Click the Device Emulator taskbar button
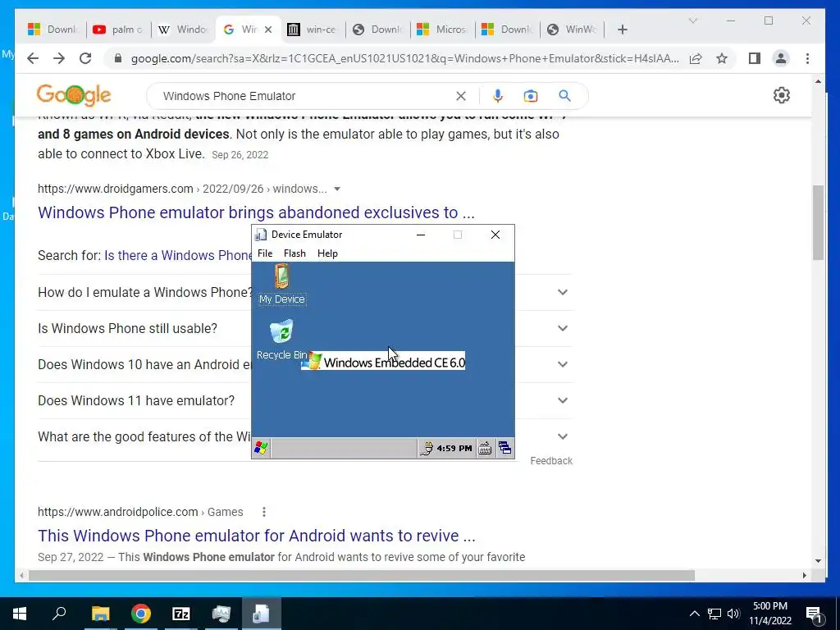Screen dimensions: 840x630 [x=261, y=614]
